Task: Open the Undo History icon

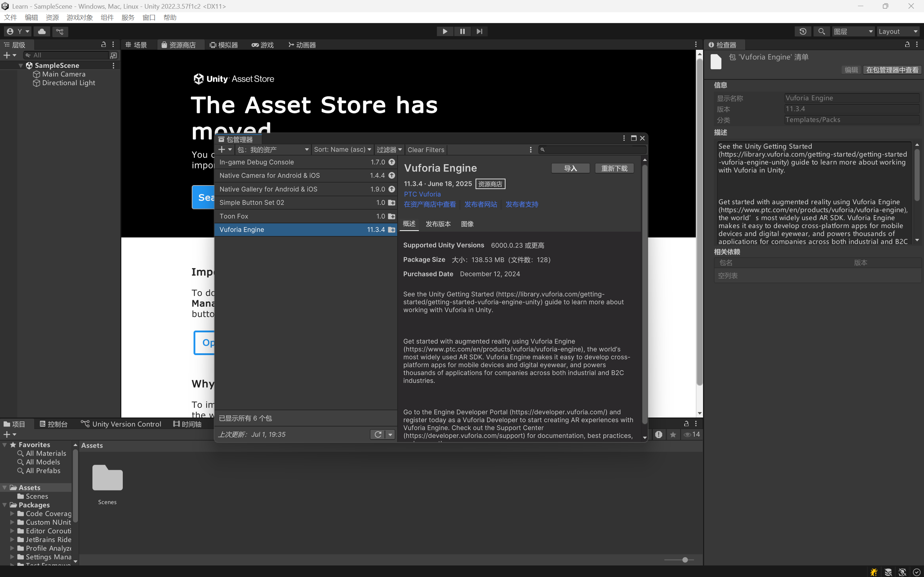Action: 803,31
